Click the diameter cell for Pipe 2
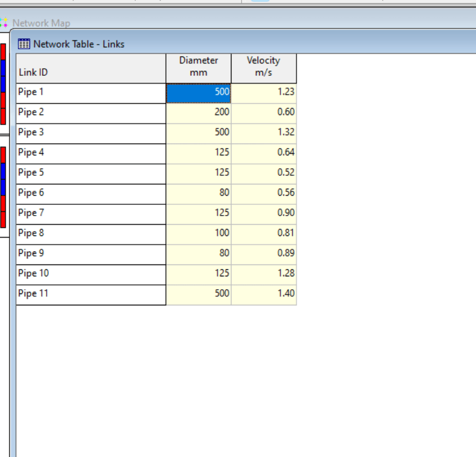 [198, 113]
